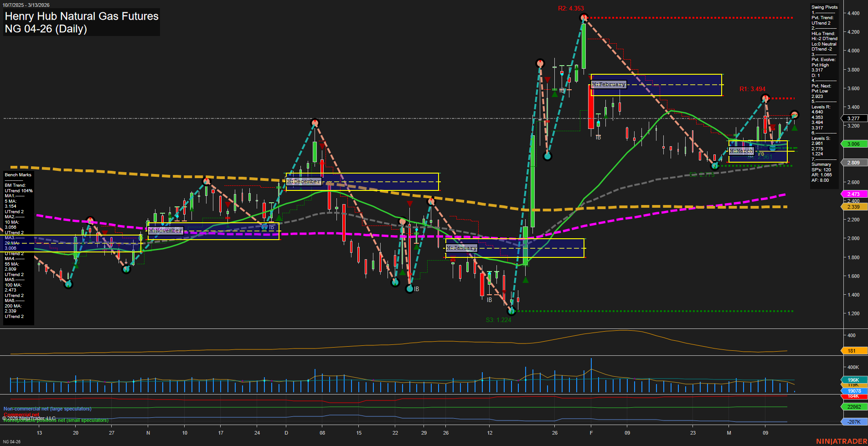This screenshot has width=868, height=446.
Task: Click the R2 pivot high marker at 4.353
Action: coord(584,17)
